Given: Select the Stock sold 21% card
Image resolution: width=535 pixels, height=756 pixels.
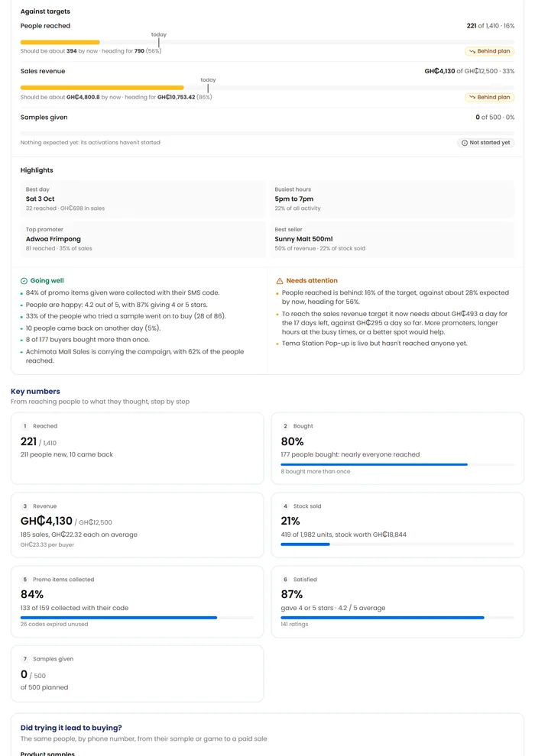Looking at the screenshot, I should point(397,525).
